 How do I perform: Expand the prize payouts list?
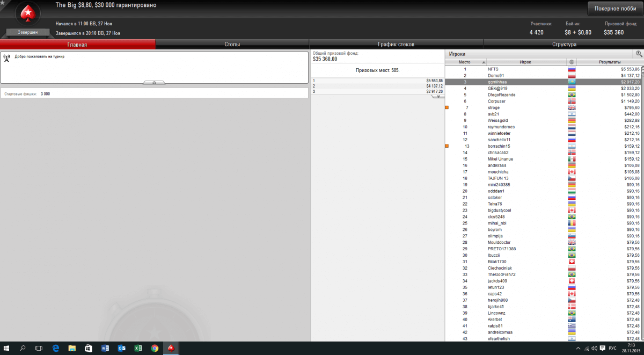[438, 97]
